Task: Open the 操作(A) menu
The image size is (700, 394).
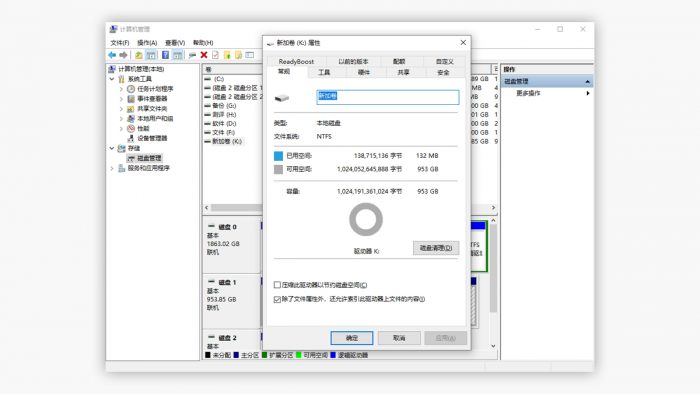Action: click(x=147, y=43)
